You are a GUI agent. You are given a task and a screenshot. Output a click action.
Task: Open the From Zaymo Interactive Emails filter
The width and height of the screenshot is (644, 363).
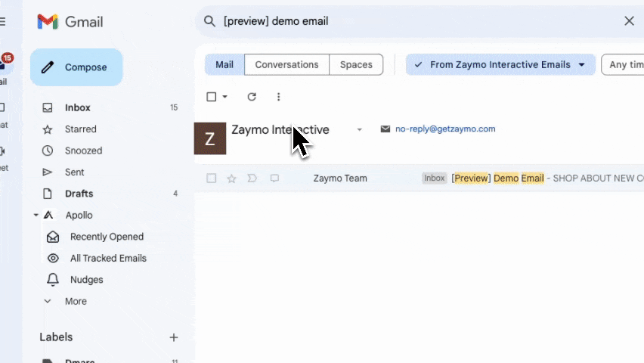(500, 65)
